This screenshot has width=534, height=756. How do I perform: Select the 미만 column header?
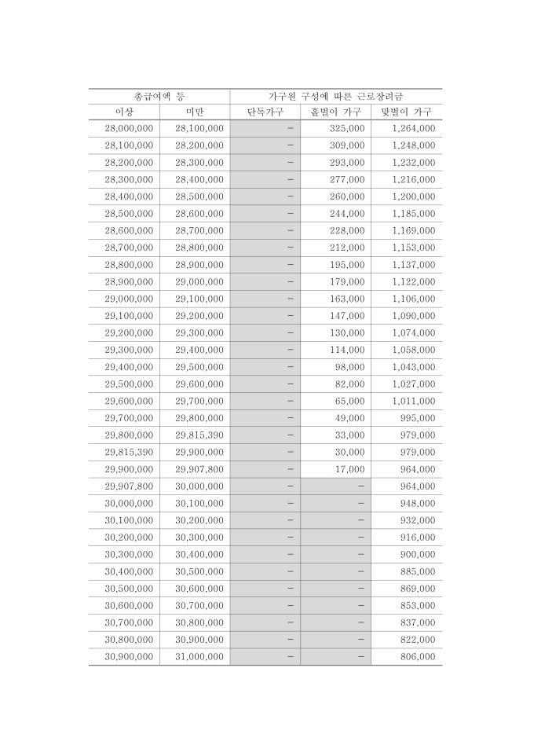coord(195,112)
